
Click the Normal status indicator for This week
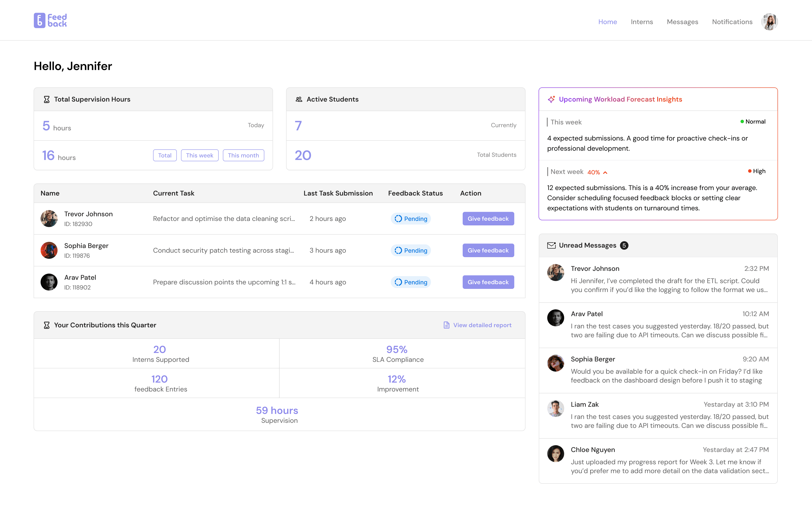click(x=753, y=122)
